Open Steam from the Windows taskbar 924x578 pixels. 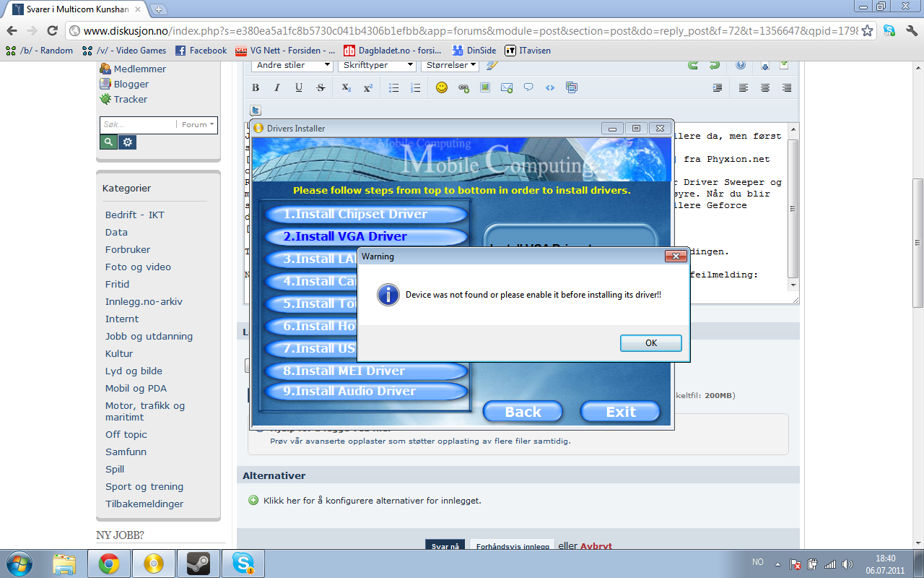point(199,564)
